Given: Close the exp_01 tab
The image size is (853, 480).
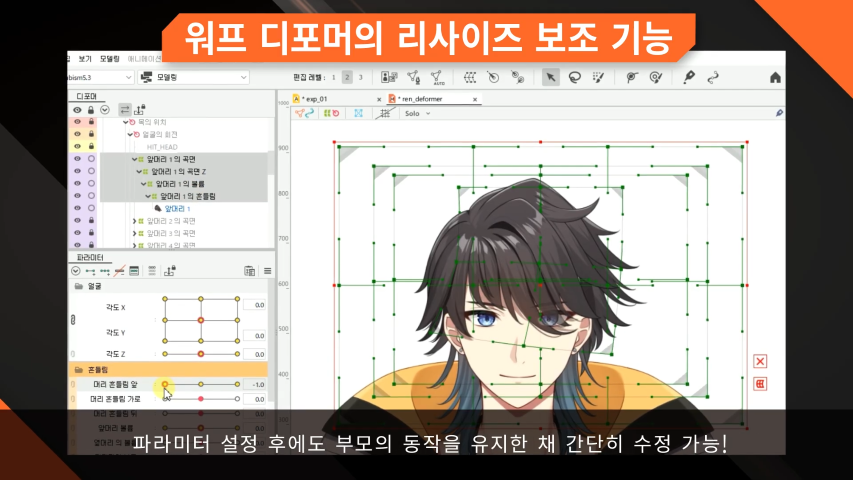Looking at the screenshot, I should 379,99.
